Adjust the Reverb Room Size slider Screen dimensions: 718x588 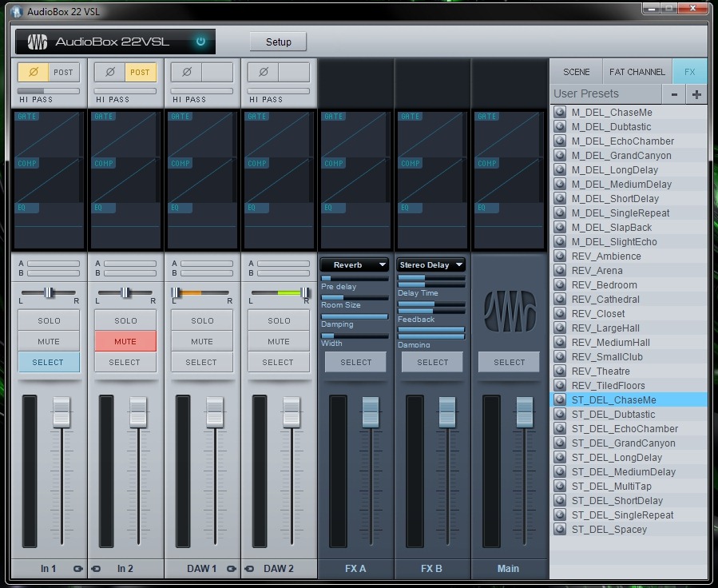[355, 297]
